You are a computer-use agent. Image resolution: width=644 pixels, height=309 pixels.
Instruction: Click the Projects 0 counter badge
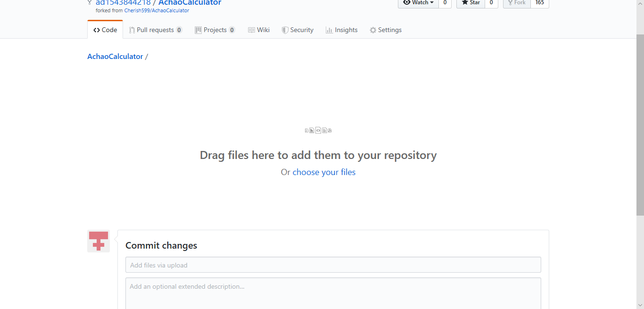coord(232,30)
